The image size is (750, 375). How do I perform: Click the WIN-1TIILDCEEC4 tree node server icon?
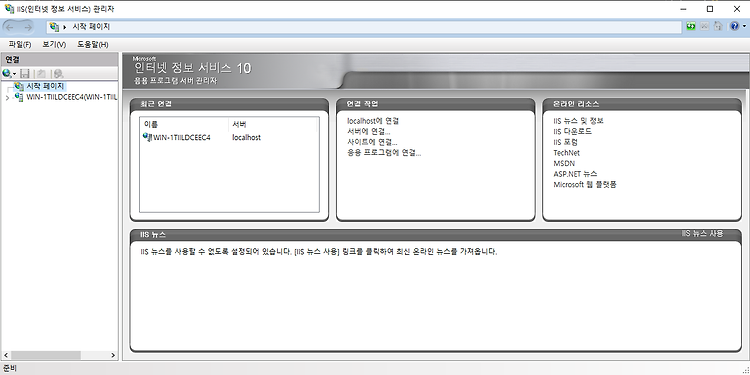tap(19, 97)
